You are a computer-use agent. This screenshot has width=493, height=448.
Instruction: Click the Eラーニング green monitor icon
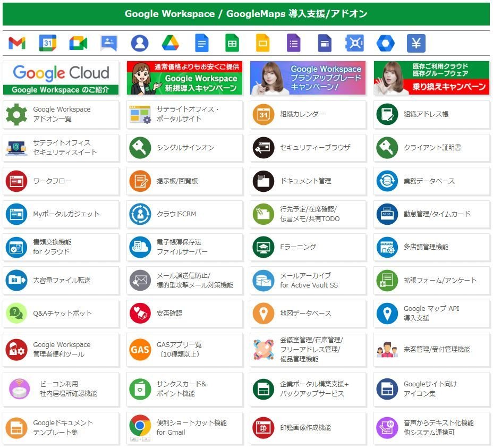[263, 247]
